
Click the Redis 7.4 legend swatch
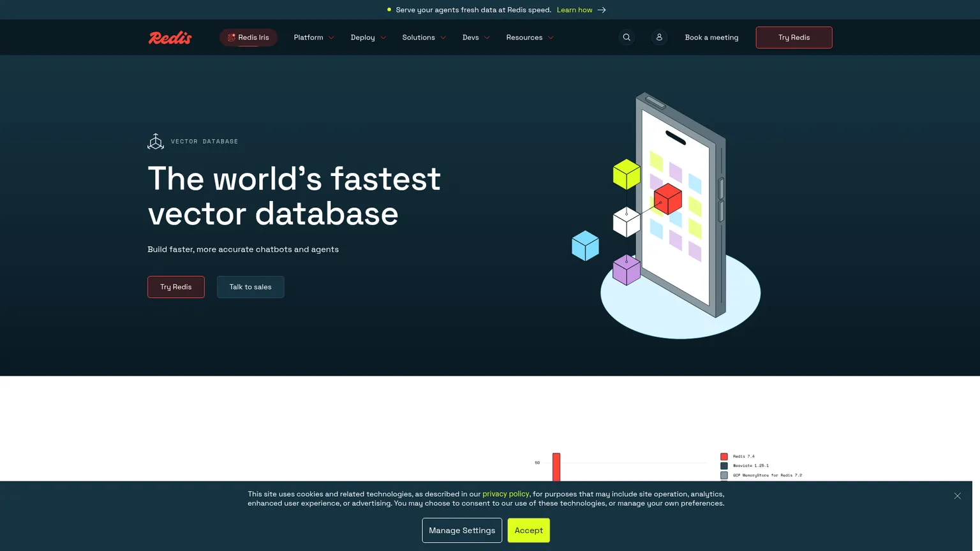click(x=724, y=457)
